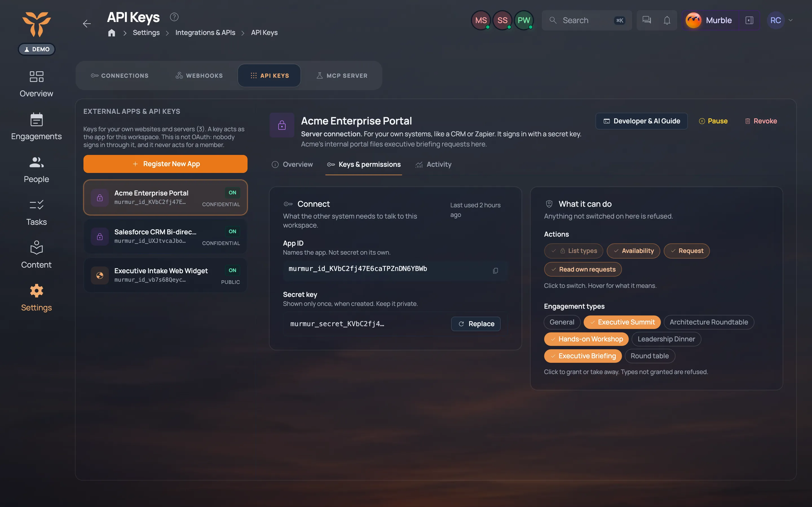
Task: Switch to the Webhooks tab
Action: [199, 75]
